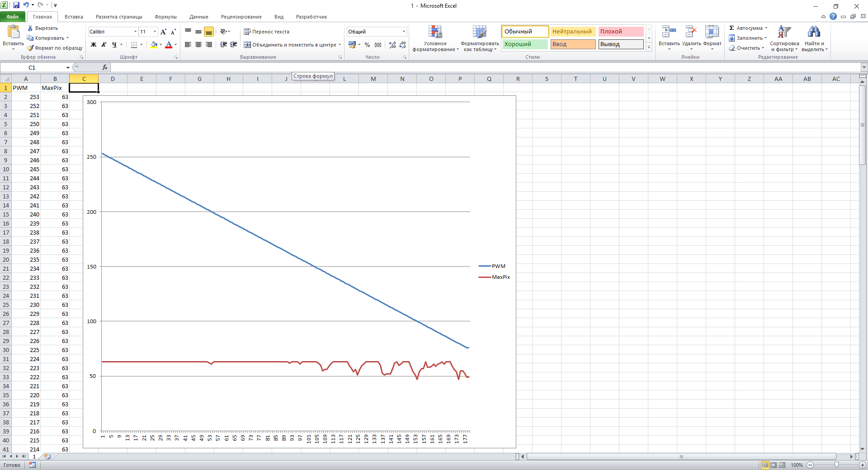
Task: Apply the Хороший cell style
Action: [x=524, y=44]
